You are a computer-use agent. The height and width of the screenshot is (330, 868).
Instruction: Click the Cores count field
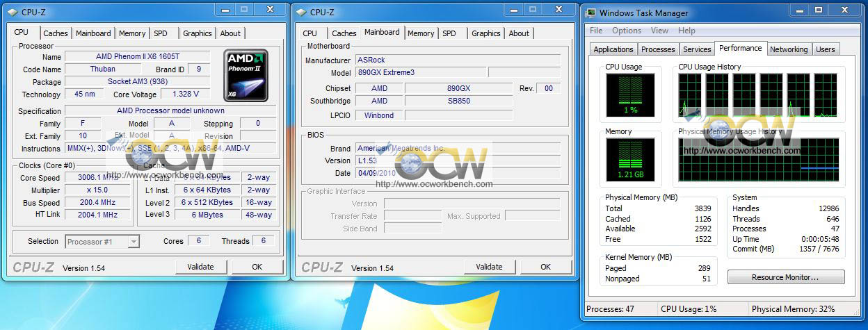tap(198, 241)
